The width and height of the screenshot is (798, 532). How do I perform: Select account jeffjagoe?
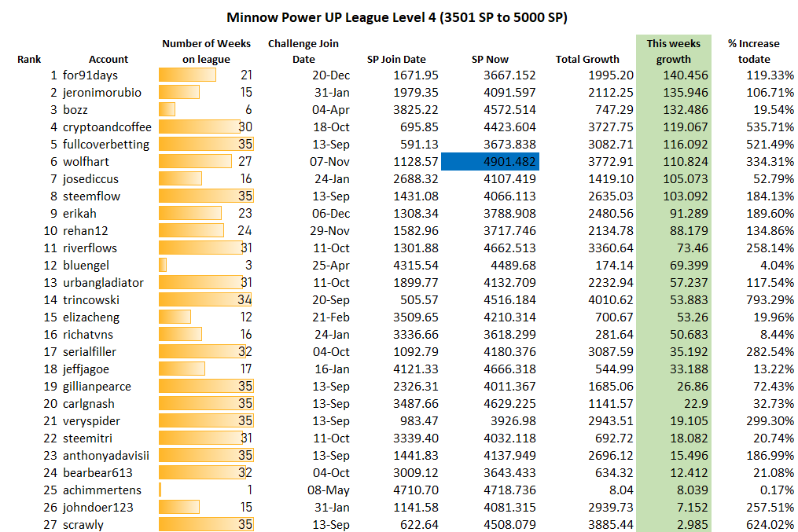coord(86,369)
